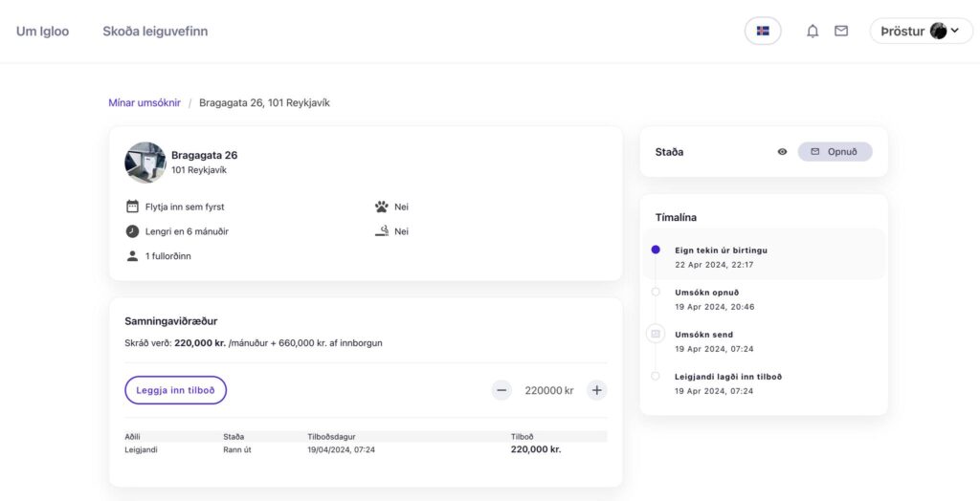
Task: Click the Opnuð status button
Action: (x=835, y=152)
